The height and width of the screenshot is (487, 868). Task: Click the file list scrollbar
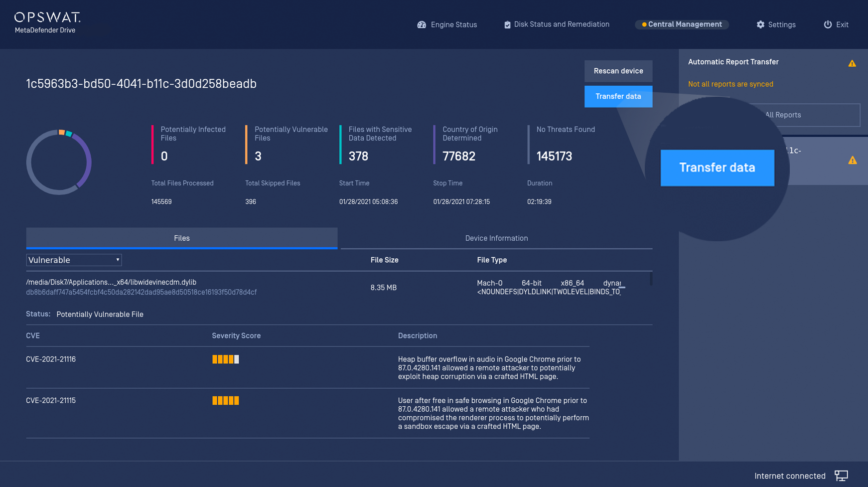coord(651,279)
